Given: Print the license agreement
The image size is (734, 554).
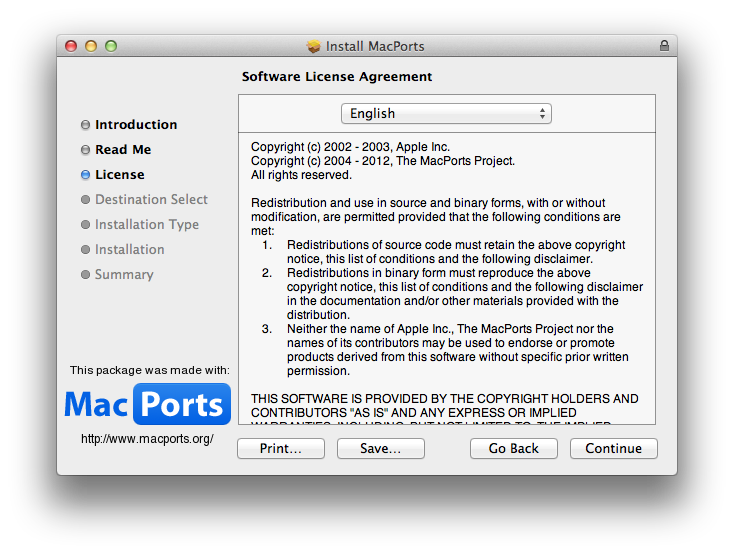Looking at the screenshot, I should point(281,448).
